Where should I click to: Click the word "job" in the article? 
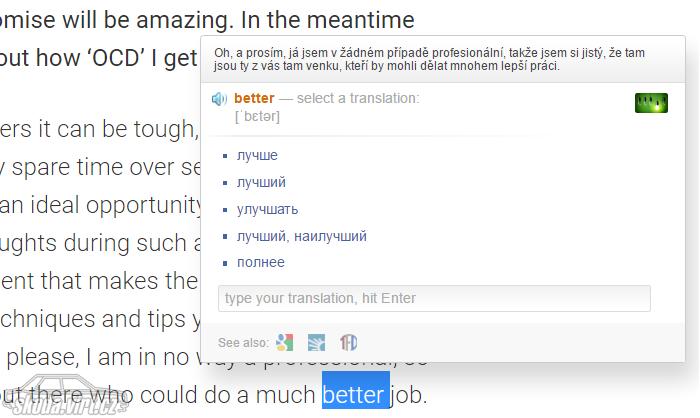(408, 395)
